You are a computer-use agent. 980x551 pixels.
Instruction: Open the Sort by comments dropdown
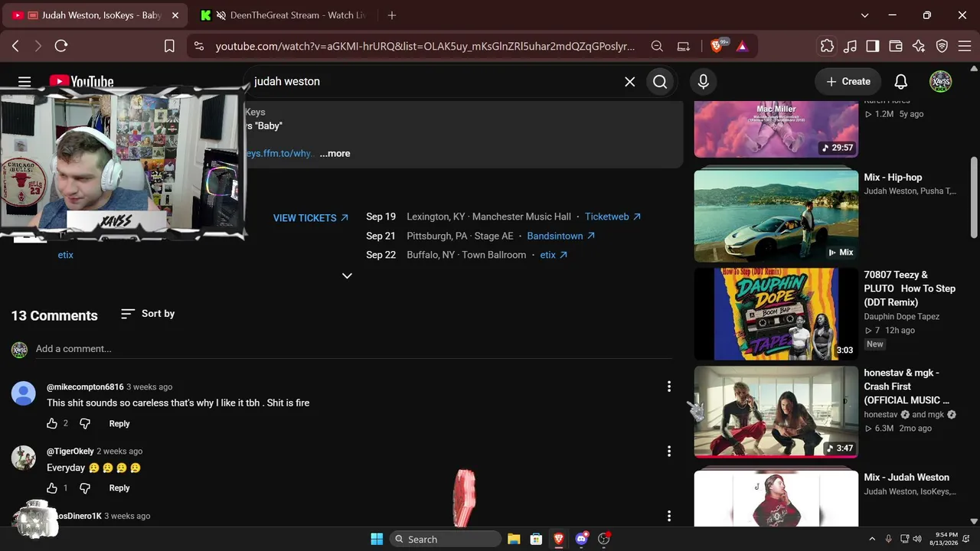[x=148, y=314]
